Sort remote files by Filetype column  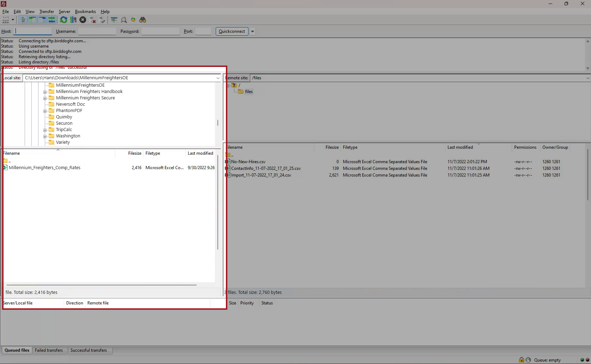393,147
